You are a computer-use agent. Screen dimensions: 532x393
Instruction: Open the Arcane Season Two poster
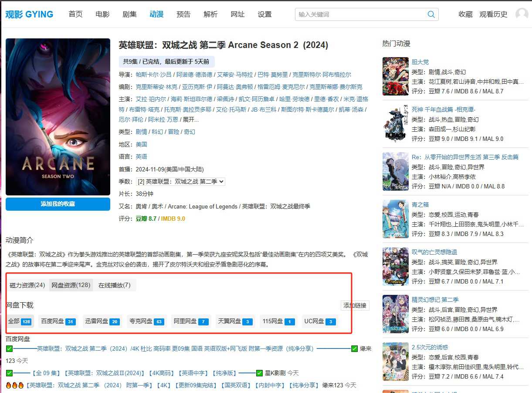tap(58, 116)
